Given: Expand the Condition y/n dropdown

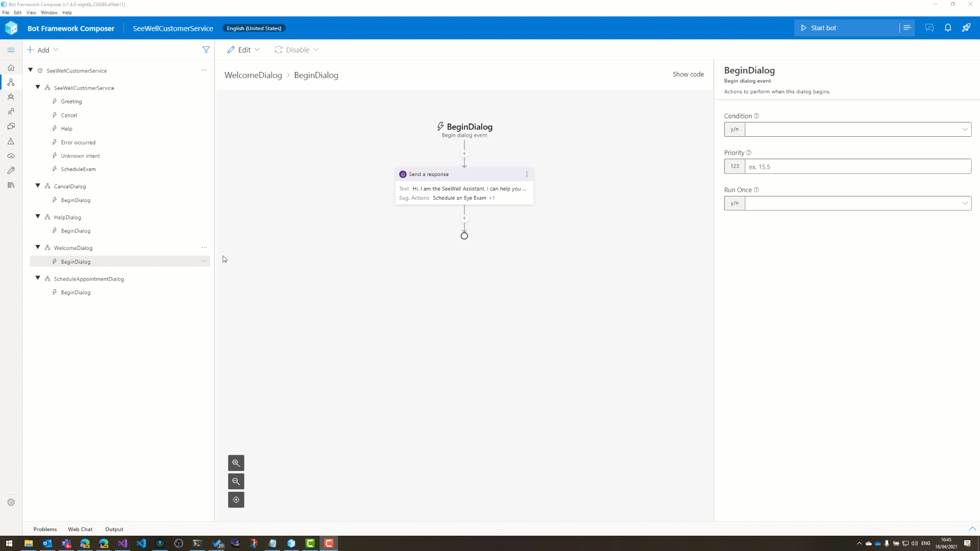Looking at the screenshot, I should point(965,129).
